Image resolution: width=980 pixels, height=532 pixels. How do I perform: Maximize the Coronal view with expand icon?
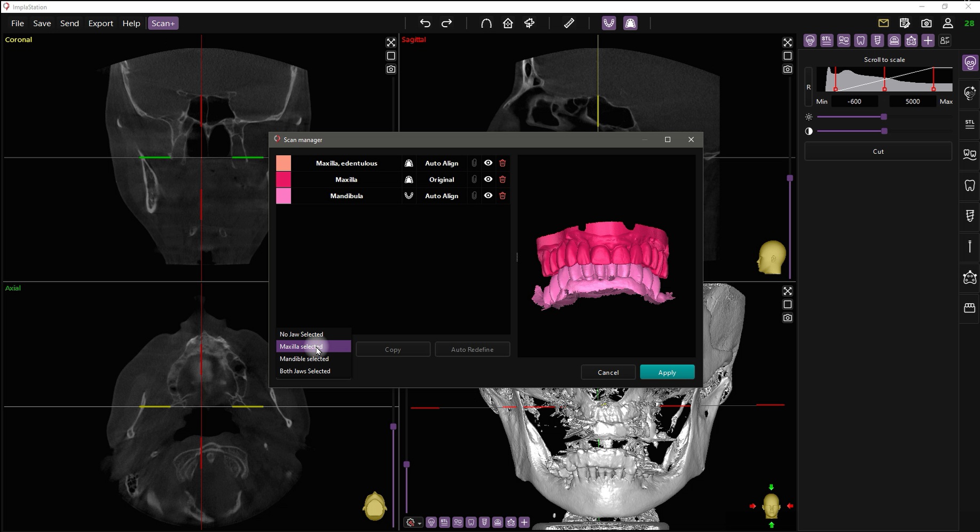pyautogui.click(x=391, y=42)
